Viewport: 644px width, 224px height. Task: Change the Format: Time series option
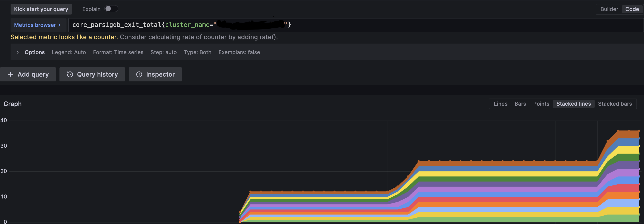click(118, 52)
